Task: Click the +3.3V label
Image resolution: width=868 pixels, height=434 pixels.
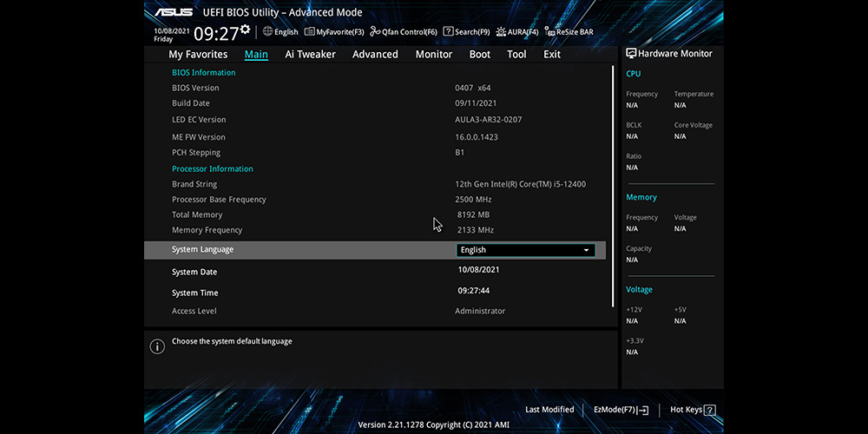Action: (635, 341)
